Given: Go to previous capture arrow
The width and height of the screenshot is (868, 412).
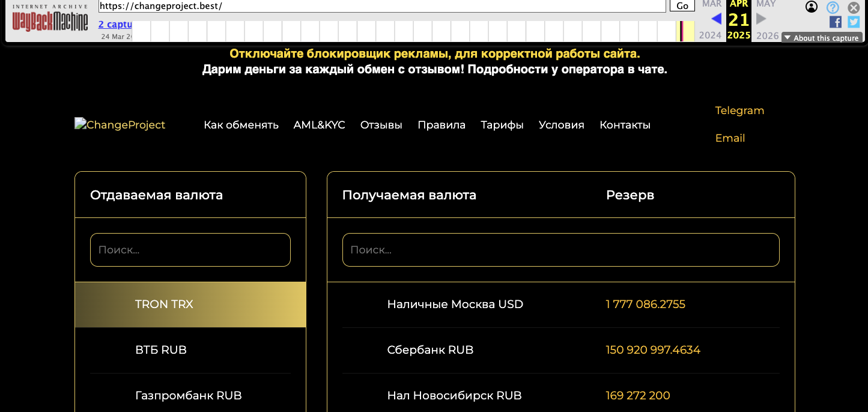Looking at the screenshot, I should (716, 19).
